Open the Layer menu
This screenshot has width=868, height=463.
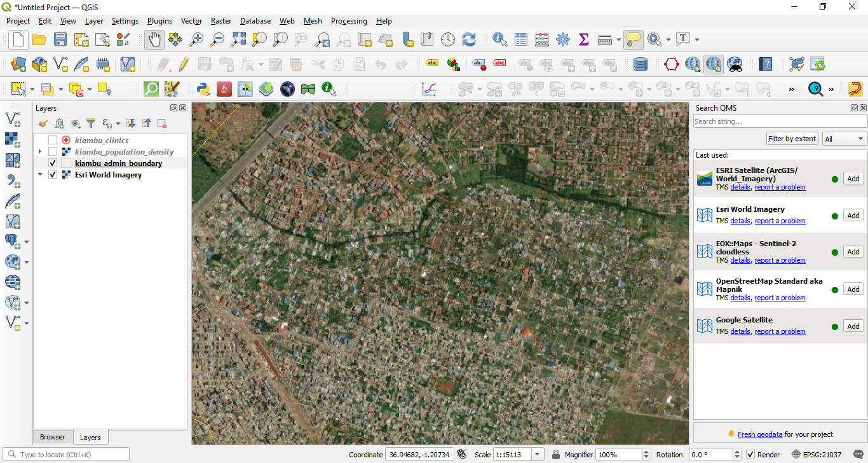click(x=93, y=21)
